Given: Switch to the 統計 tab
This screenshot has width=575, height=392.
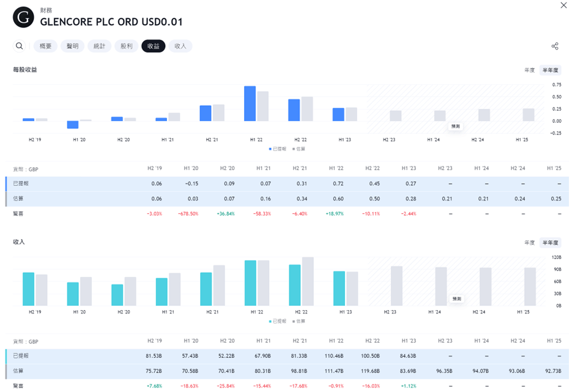Looking at the screenshot, I should pos(99,46).
